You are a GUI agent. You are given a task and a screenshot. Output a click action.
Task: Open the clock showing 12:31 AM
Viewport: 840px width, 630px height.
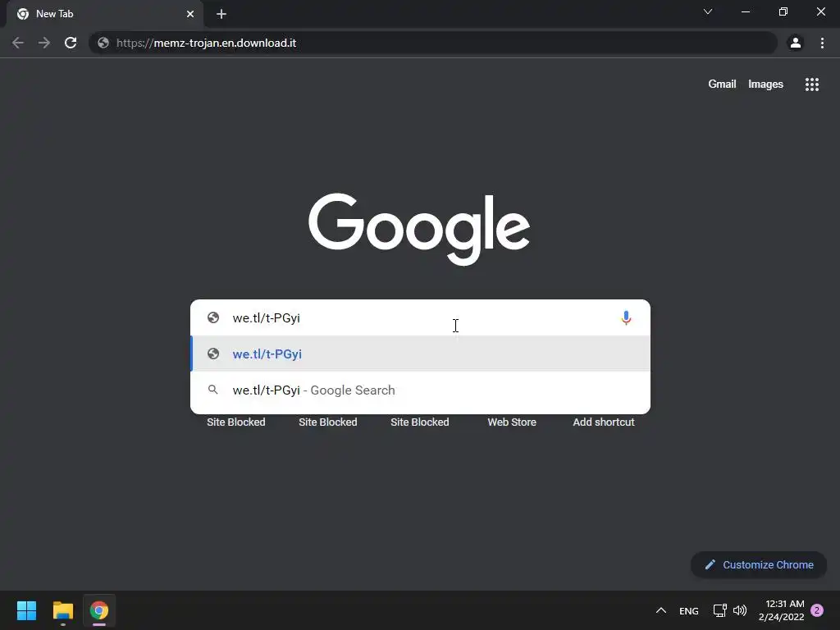(x=782, y=610)
